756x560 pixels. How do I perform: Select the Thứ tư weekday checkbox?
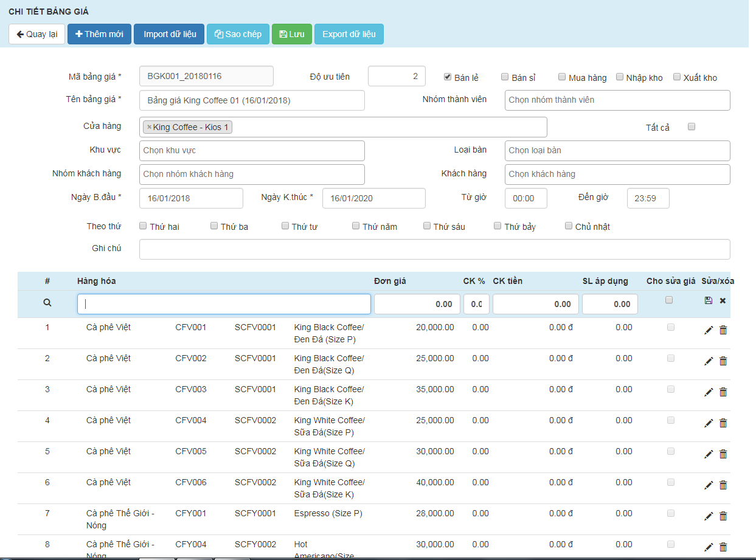click(285, 226)
